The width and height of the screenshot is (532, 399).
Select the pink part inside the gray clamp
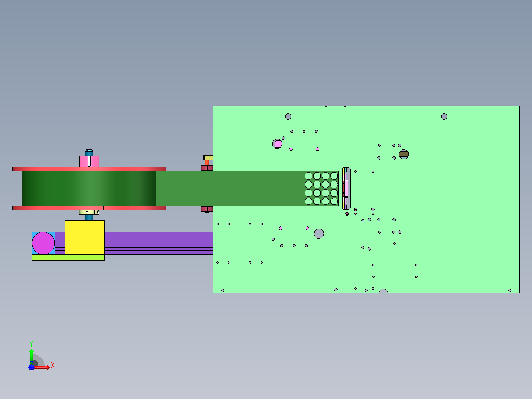(345, 189)
